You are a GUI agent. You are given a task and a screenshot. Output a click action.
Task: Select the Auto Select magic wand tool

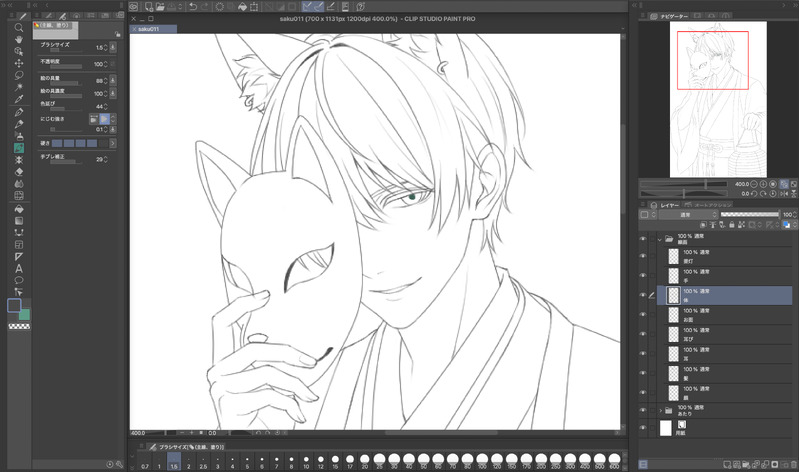click(19, 87)
